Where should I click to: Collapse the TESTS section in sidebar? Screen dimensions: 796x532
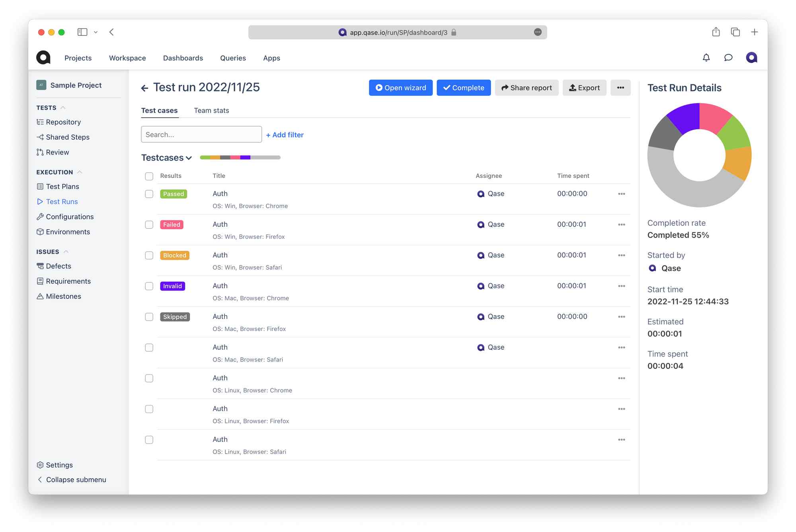62,107
